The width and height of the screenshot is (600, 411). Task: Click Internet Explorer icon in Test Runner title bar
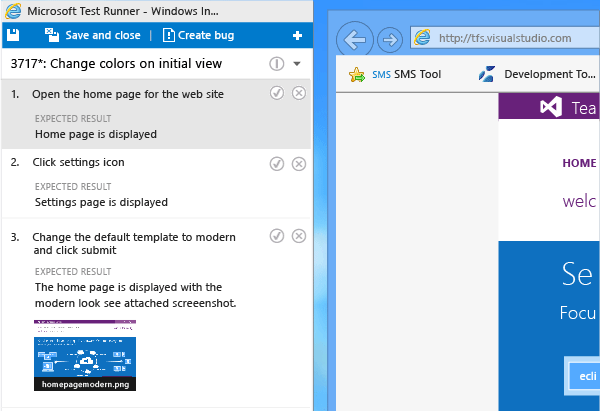point(13,11)
